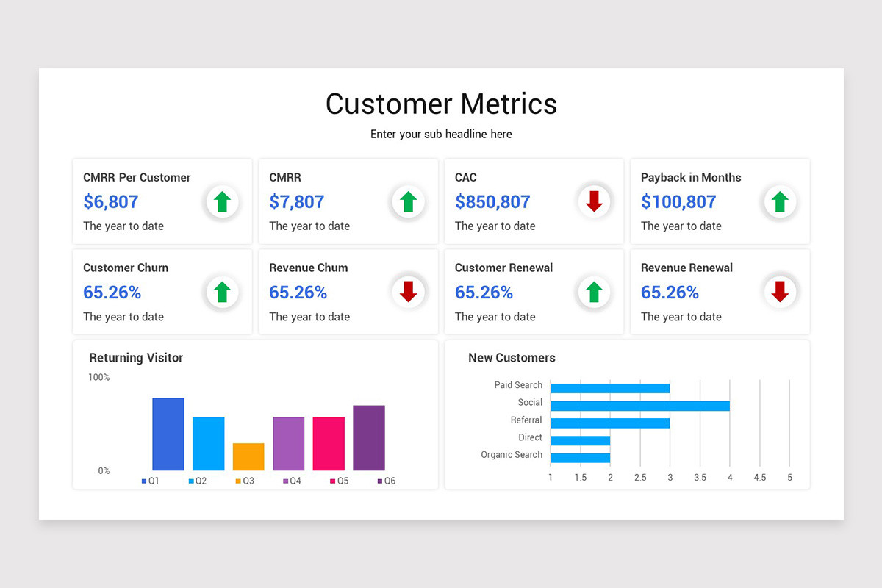Click the Revenue Churn heading
Screen dimensions: 882x588
[309, 268]
